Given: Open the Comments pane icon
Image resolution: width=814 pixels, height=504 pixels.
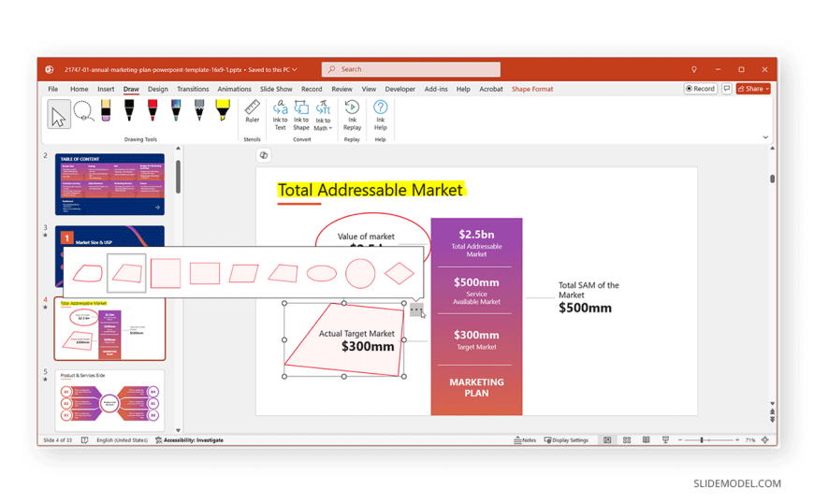Looking at the screenshot, I should 727,89.
